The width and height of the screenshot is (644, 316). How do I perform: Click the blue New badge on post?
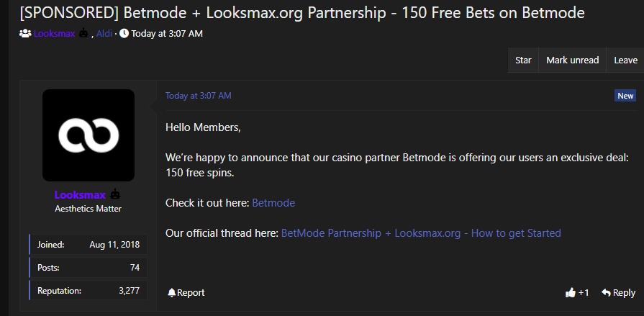(625, 96)
